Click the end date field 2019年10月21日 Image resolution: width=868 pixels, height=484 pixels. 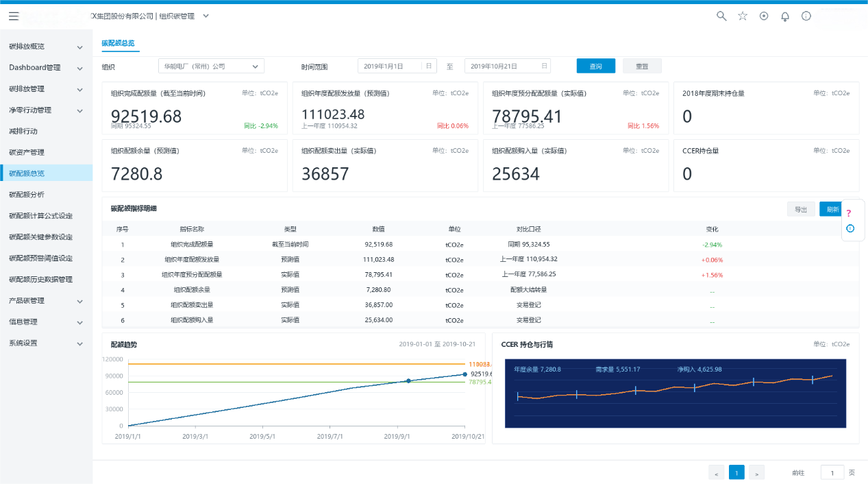[508, 66]
